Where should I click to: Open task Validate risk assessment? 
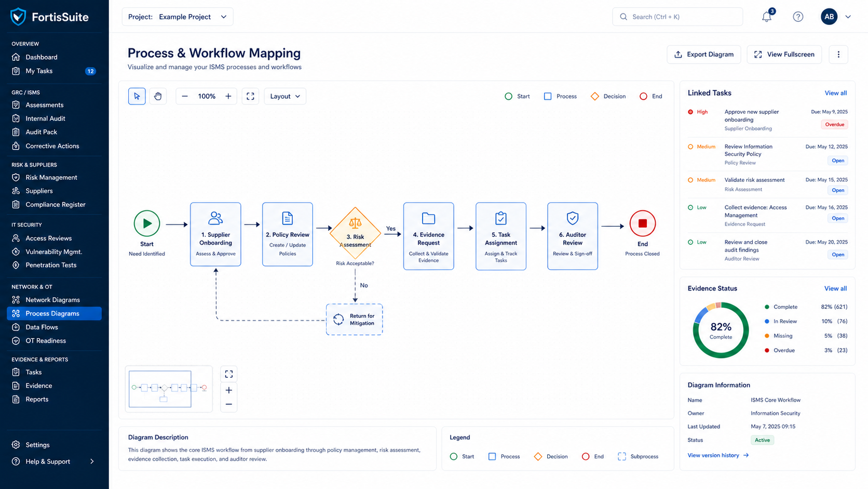click(754, 180)
